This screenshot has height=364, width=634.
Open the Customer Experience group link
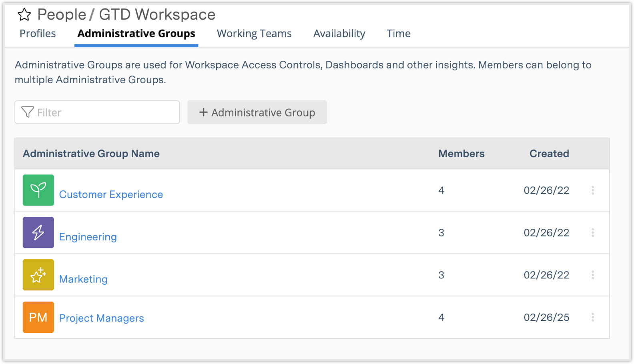click(x=111, y=194)
